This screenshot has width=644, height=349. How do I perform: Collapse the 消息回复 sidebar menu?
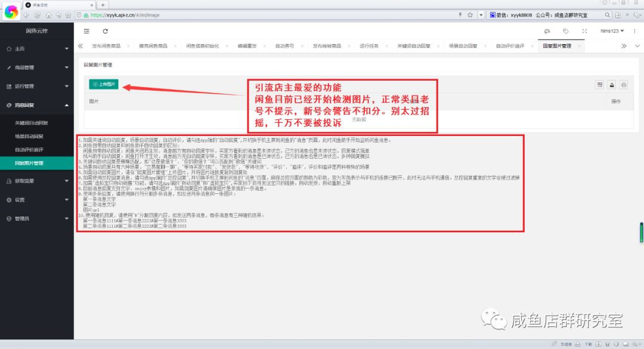click(x=37, y=105)
